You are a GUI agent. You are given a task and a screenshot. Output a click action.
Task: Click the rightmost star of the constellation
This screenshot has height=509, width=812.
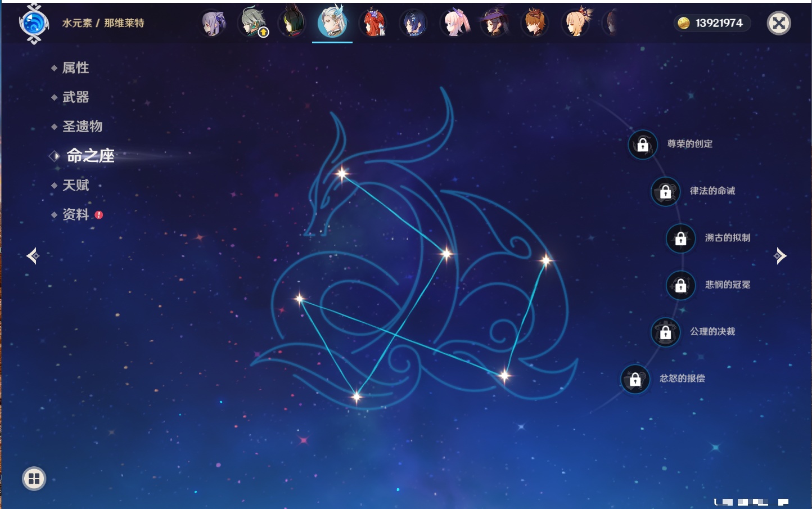(x=545, y=260)
